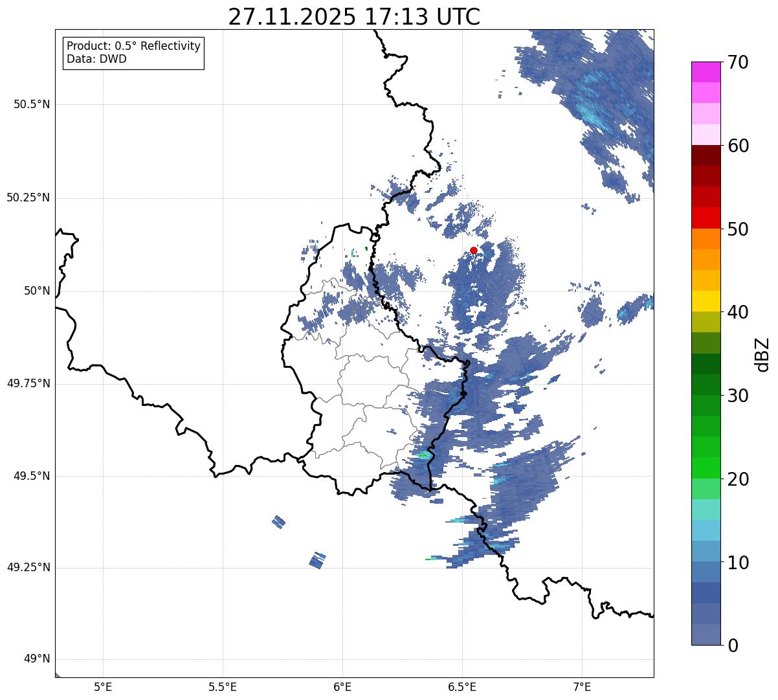Click the 5°E longitude label
The width and height of the screenshot is (778, 700).
[103, 687]
